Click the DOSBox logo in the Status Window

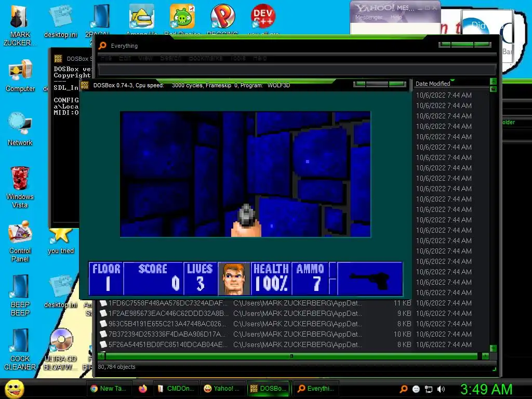coord(58,59)
